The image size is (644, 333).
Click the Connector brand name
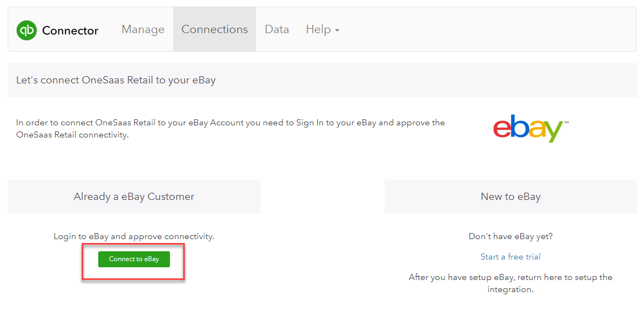70,30
